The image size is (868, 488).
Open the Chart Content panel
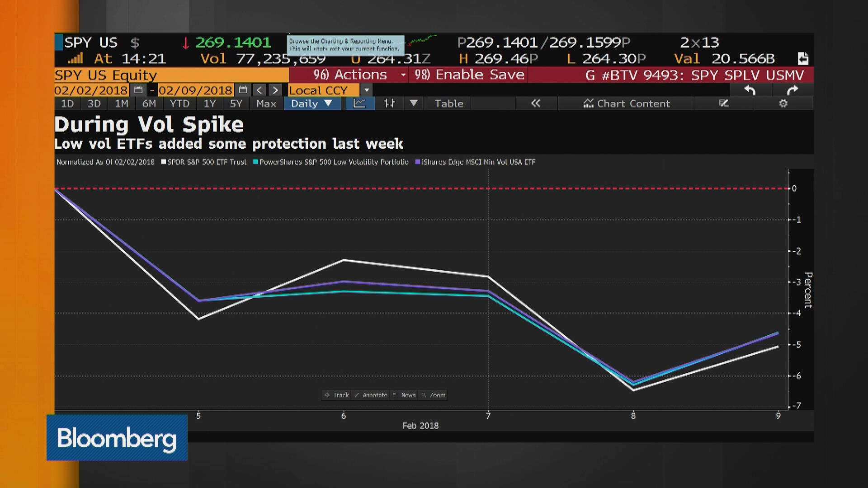click(627, 103)
